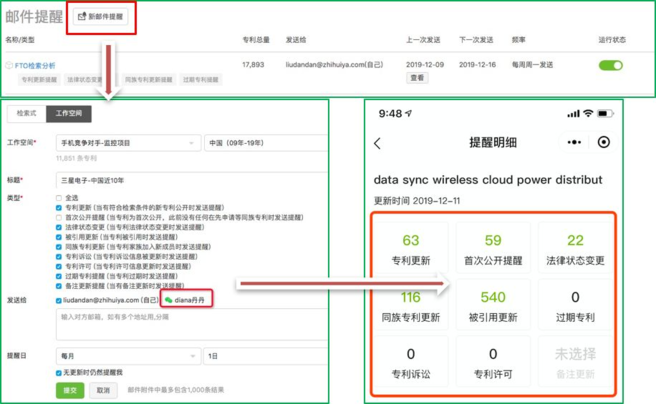656x404 pixels.
Task: Switch to the 检索式 tab
Action: tap(26, 114)
